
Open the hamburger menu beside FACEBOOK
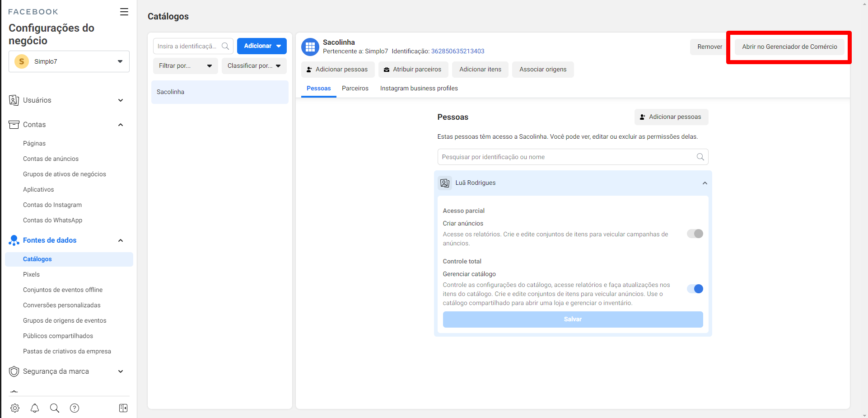click(x=124, y=12)
